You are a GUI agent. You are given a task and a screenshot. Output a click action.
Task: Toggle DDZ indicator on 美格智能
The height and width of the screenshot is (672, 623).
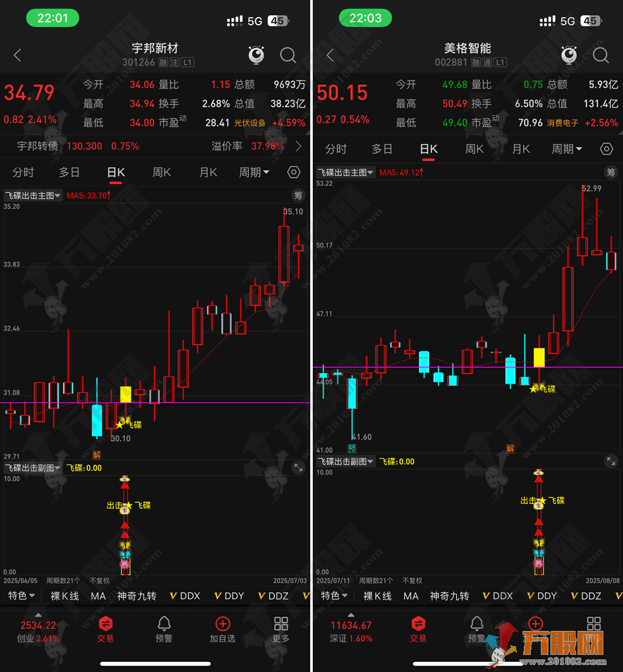pyautogui.click(x=586, y=596)
